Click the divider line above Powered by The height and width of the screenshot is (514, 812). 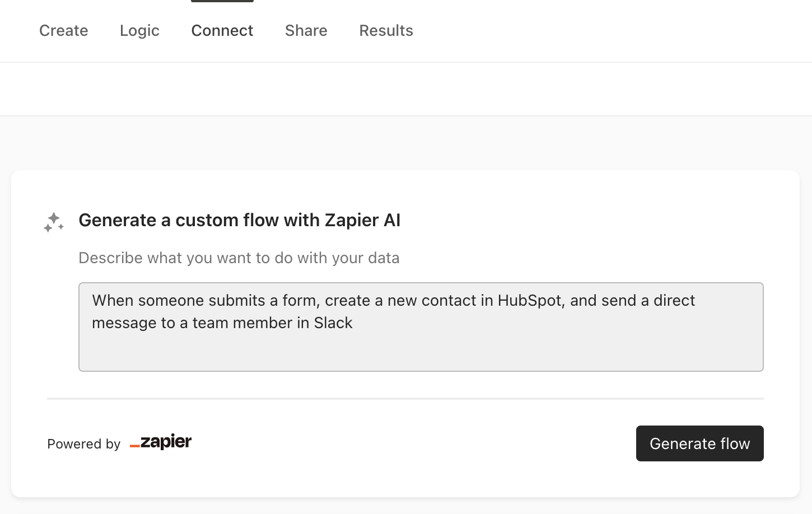405,399
